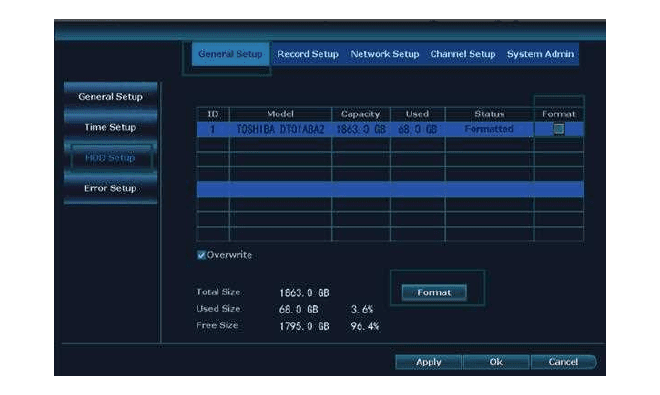
Task: Click the Format button
Action: click(434, 292)
